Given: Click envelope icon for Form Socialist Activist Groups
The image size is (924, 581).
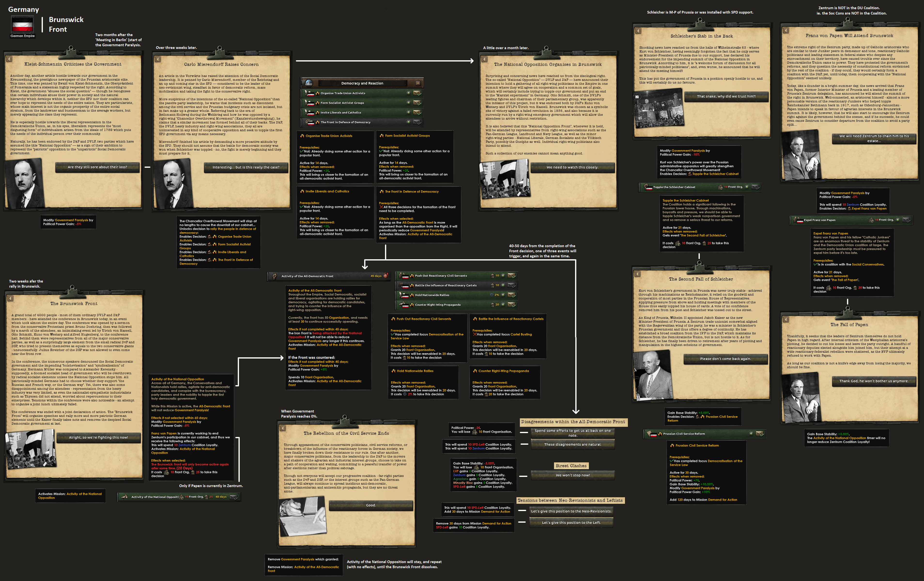Looking at the screenshot, I should (417, 103).
